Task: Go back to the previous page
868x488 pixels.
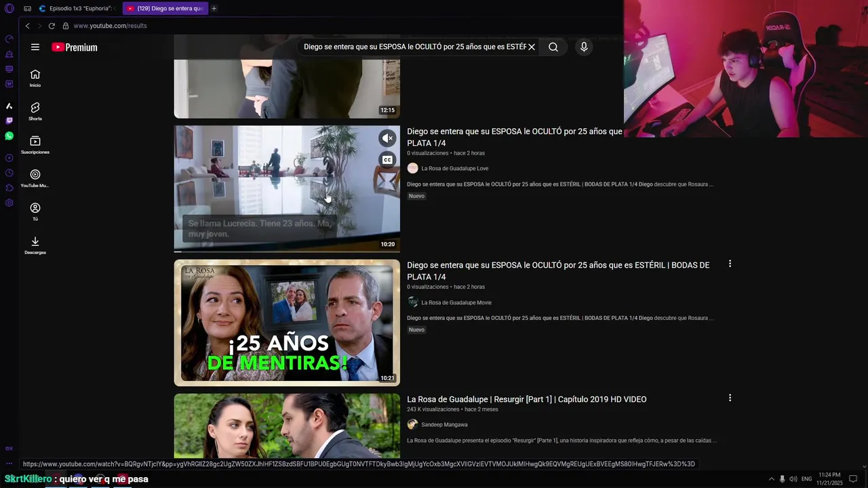Action: [x=27, y=26]
